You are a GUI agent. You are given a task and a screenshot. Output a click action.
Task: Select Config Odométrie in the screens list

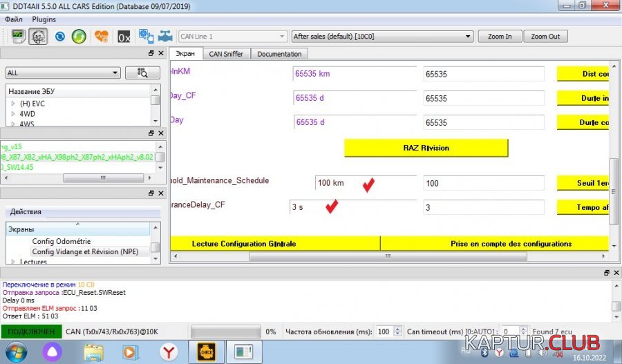[62, 241]
